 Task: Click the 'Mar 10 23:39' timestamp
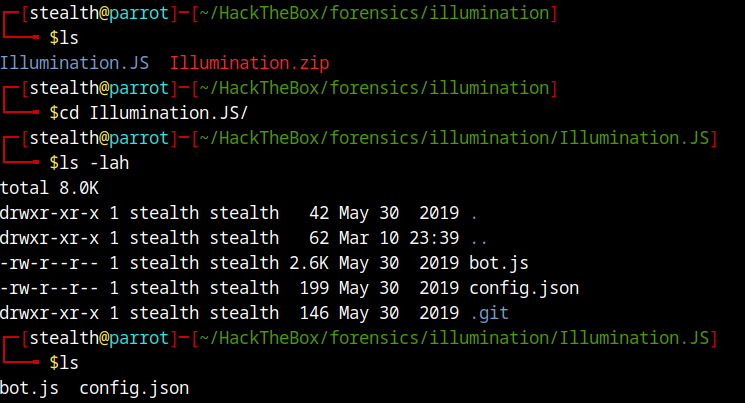click(399, 239)
